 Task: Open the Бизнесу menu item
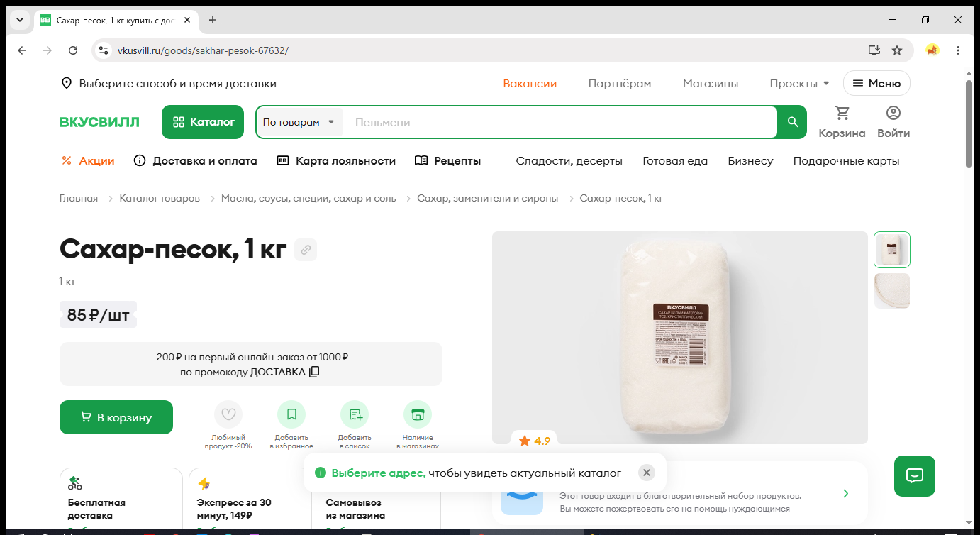[750, 161]
